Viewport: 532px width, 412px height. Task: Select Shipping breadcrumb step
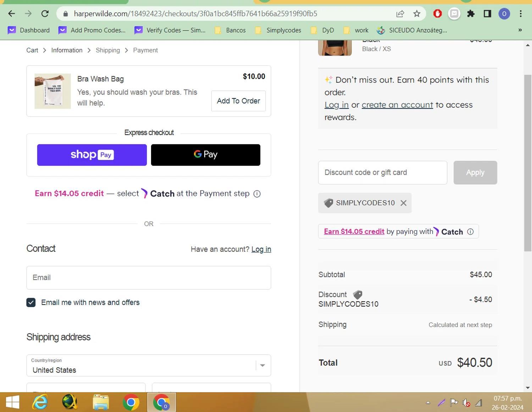coord(108,50)
